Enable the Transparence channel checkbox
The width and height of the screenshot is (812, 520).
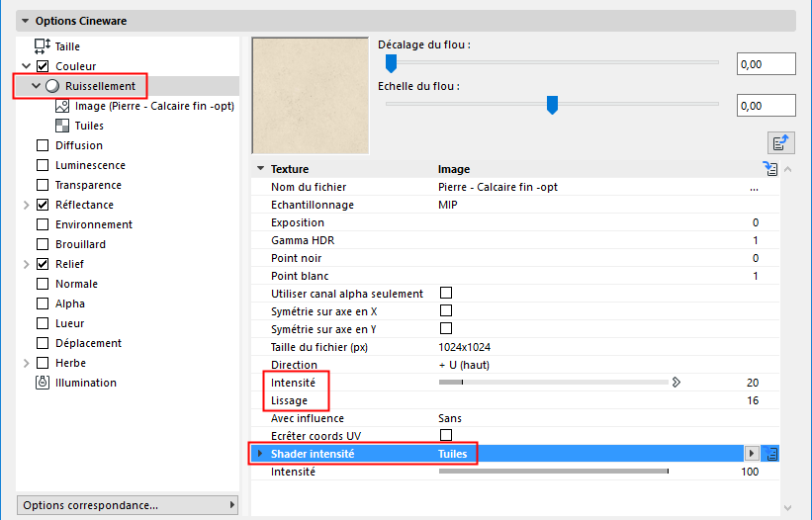pyautogui.click(x=43, y=185)
